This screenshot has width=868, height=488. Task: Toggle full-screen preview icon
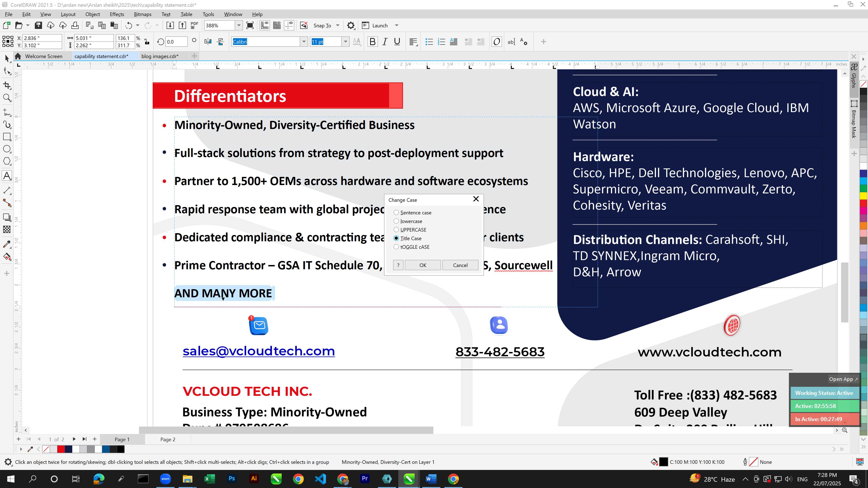click(250, 25)
